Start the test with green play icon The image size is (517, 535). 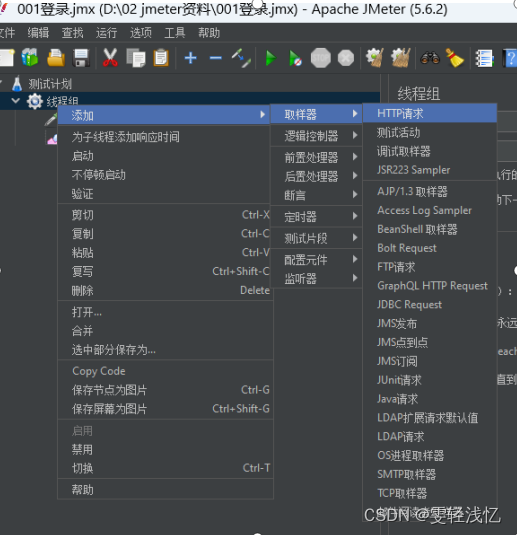tap(271, 58)
